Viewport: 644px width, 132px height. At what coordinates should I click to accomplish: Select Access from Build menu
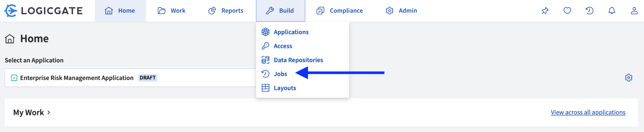coord(283,46)
